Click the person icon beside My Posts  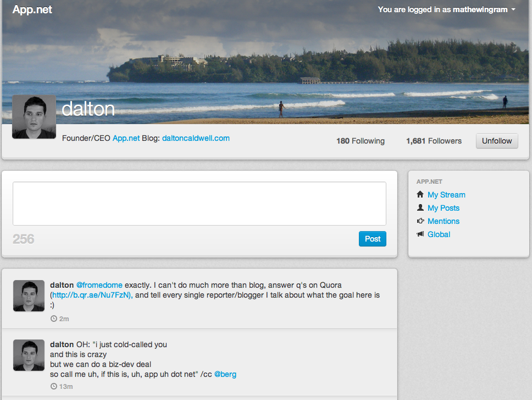click(x=420, y=207)
